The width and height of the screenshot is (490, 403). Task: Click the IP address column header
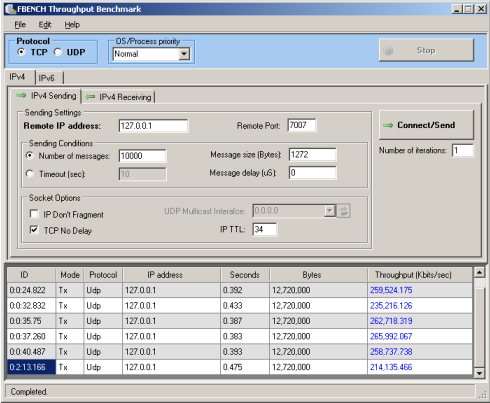[x=171, y=275]
